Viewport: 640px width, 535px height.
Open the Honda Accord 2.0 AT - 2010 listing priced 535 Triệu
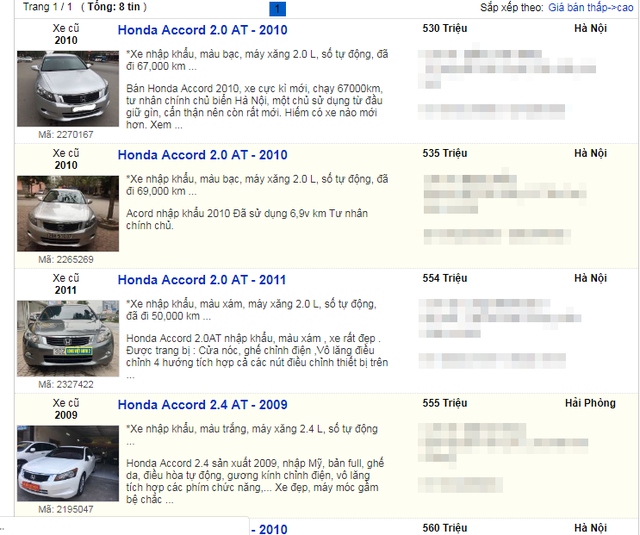(x=202, y=155)
